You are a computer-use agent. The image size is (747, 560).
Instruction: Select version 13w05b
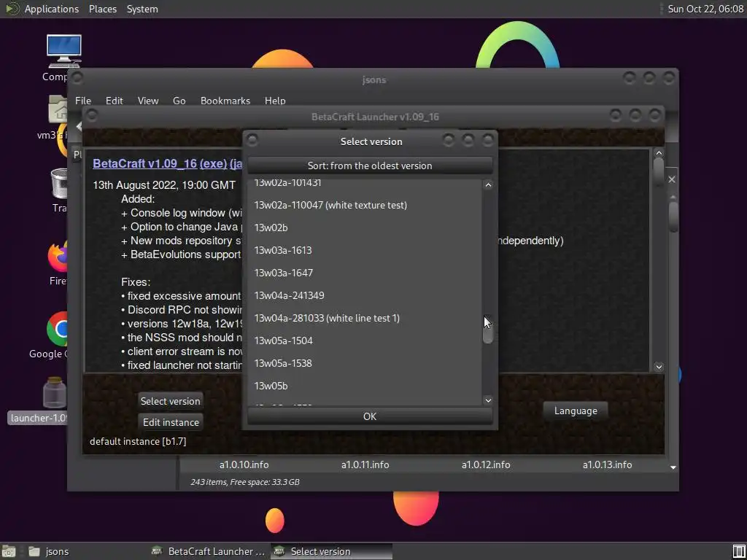[x=364, y=386]
